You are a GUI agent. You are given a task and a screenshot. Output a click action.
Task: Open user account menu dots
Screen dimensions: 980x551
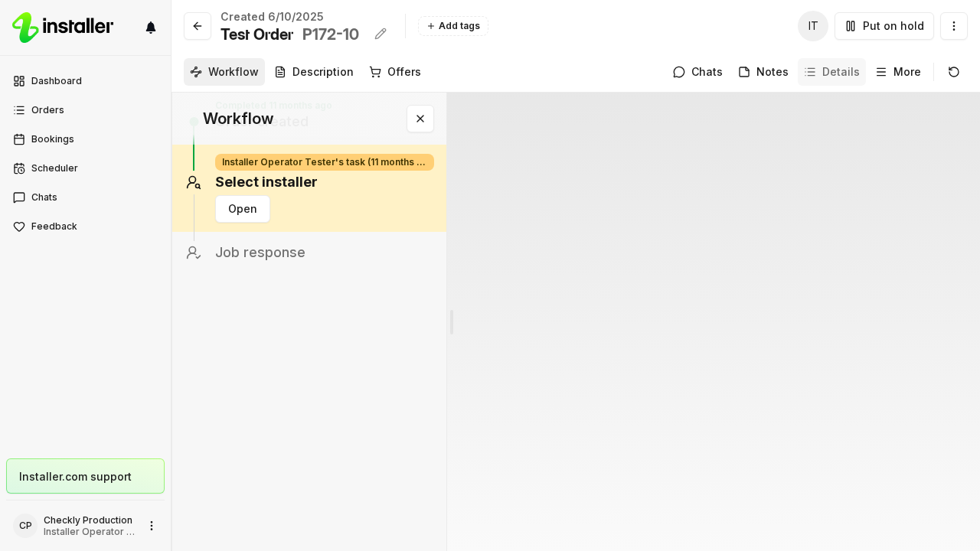coord(152,526)
